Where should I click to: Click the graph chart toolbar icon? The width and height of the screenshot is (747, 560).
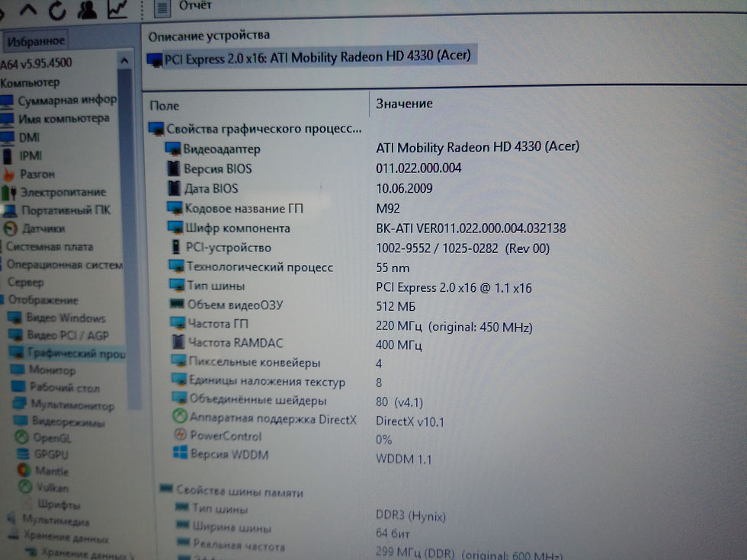coord(117,8)
